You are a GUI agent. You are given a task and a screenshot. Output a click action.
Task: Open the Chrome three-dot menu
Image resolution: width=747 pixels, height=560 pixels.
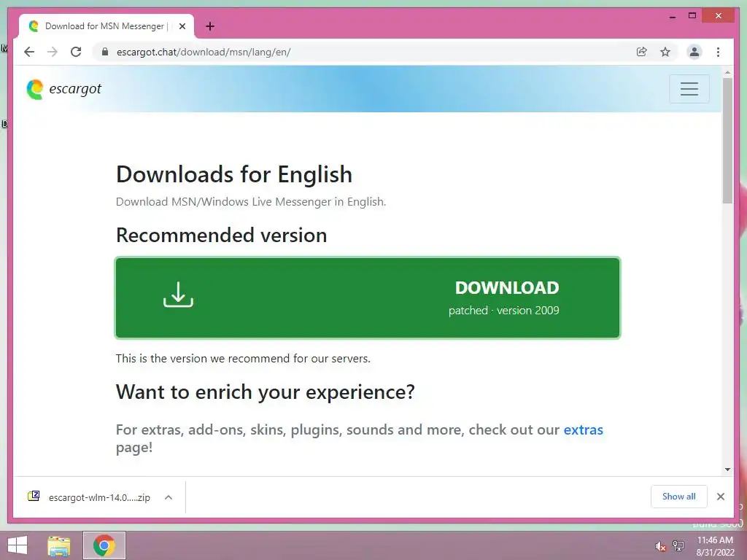click(718, 52)
